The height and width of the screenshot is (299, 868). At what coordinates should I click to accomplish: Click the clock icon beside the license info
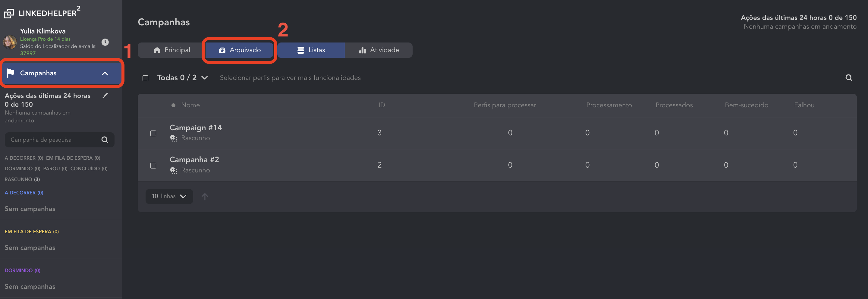[x=105, y=42]
